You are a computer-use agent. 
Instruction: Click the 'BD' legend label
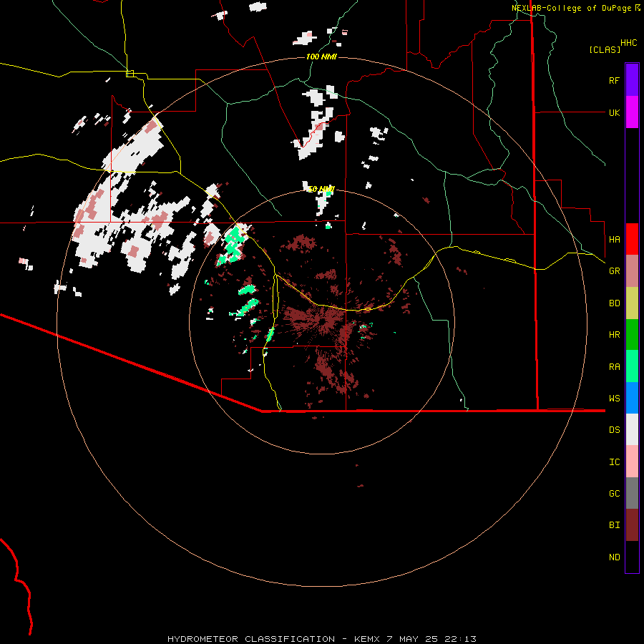[x=614, y=303]
